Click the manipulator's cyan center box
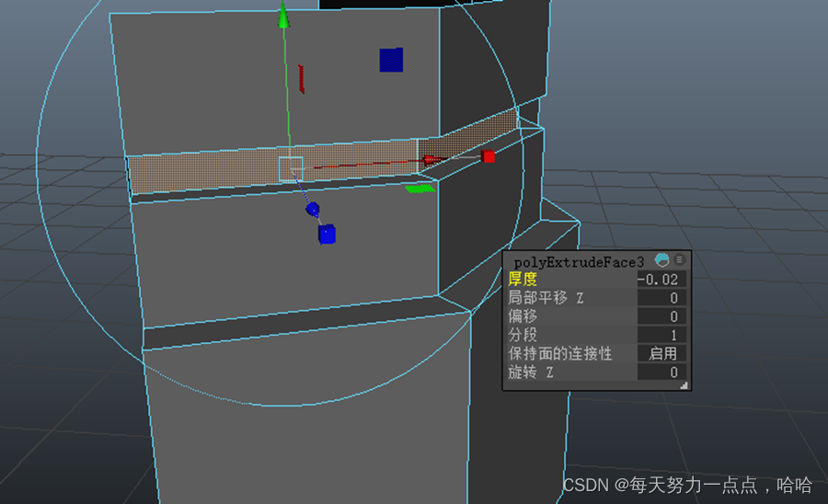The image size is (828, 504). 291,169
